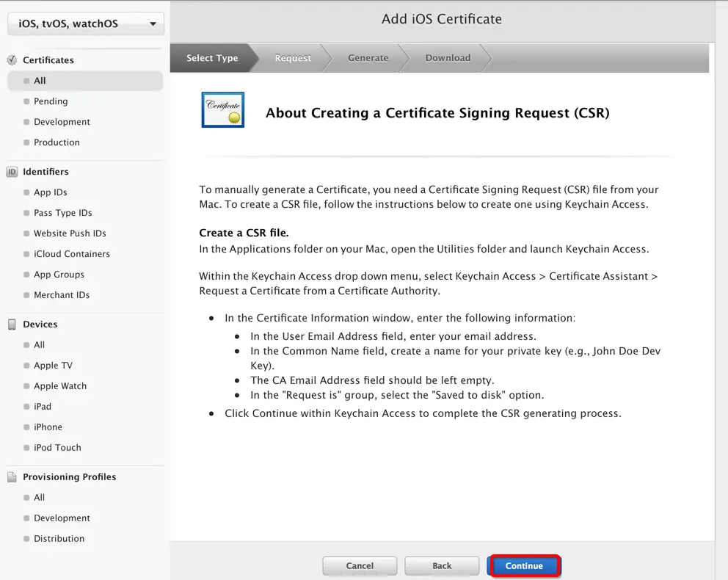728x580 pixels.
Task: Select All under Certificates
Action: [85, 81]
